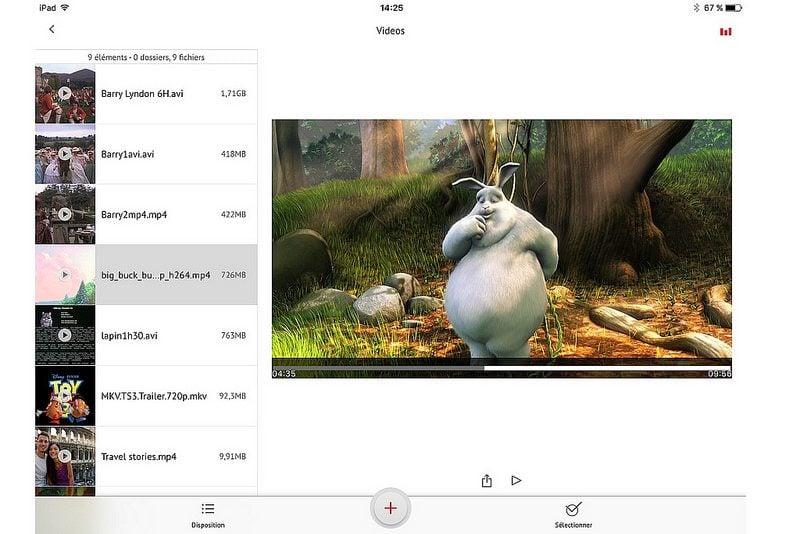Open lapin1h30.avi thumbnail
Image resolution: width=800 pixels, height=534 pixels.
pos(65,335)
